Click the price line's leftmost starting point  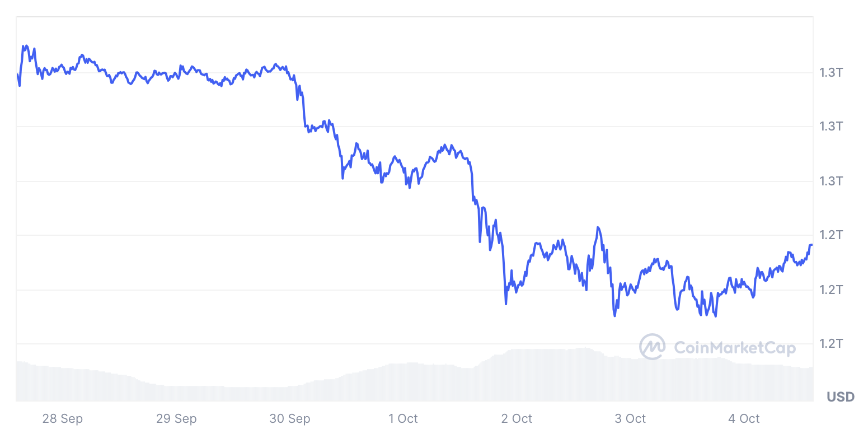[17, 74]
